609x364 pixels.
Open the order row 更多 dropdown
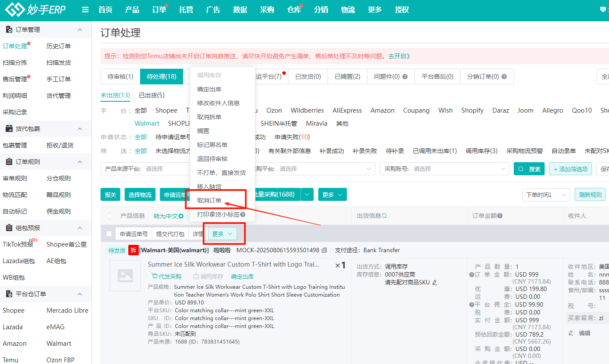click(x=222, y=234)
